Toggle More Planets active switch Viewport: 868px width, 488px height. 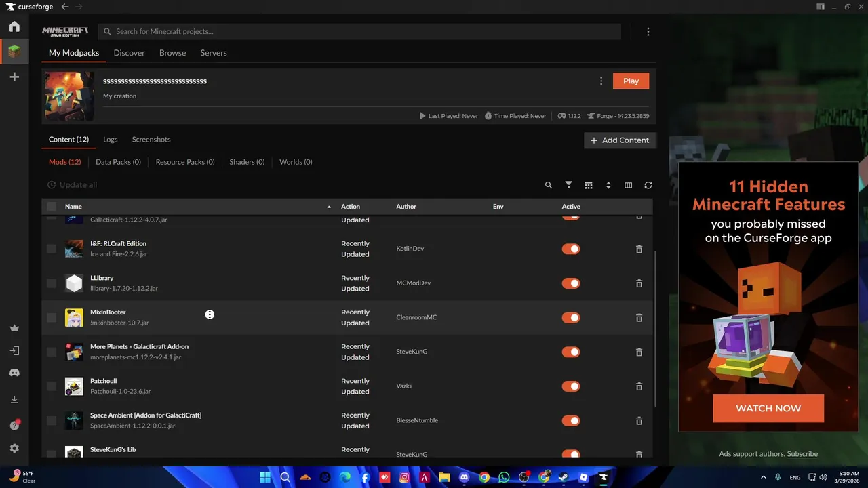coord(571,352)
